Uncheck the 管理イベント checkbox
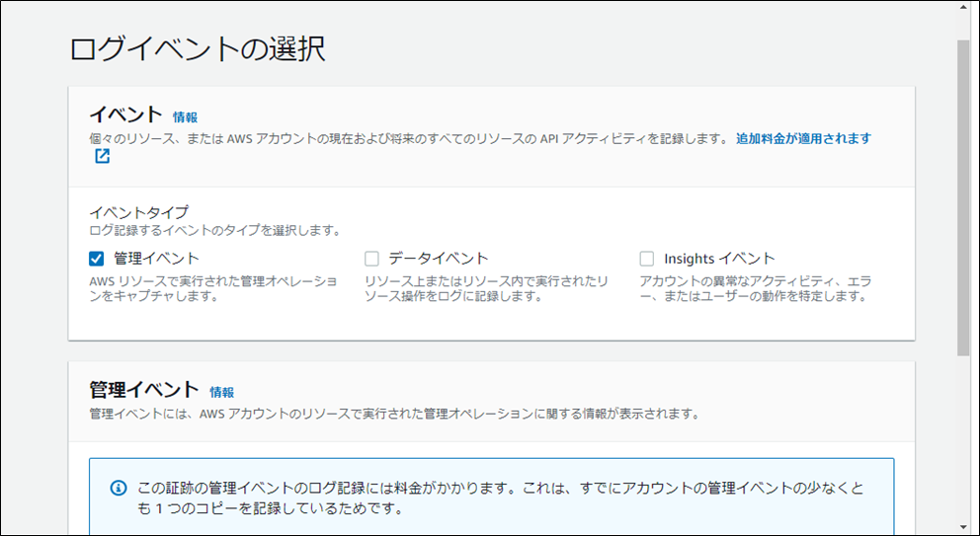The height and width of the screenshot is (536, 980). click(x=97, y=259)
